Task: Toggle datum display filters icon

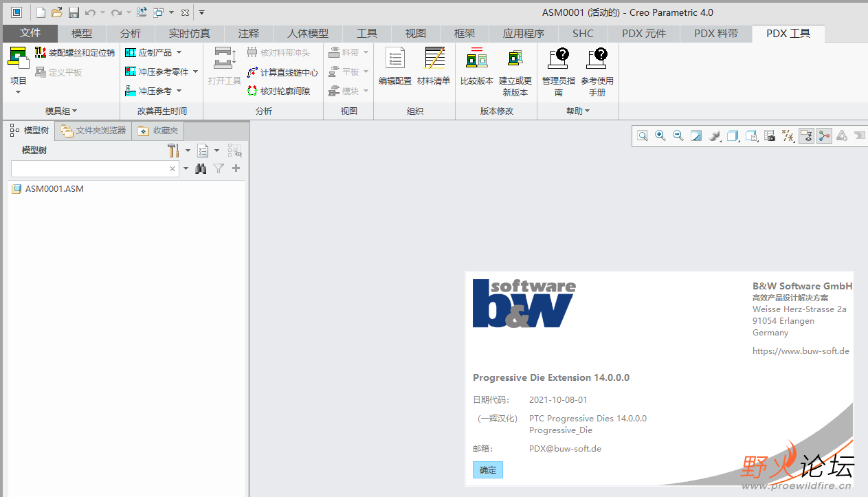Action: click(x=788, y=136)
